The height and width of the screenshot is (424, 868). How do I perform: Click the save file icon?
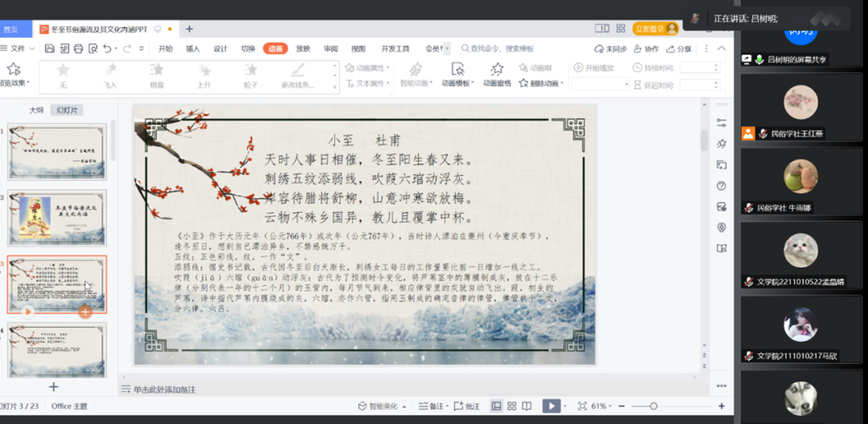pos(49,49)
